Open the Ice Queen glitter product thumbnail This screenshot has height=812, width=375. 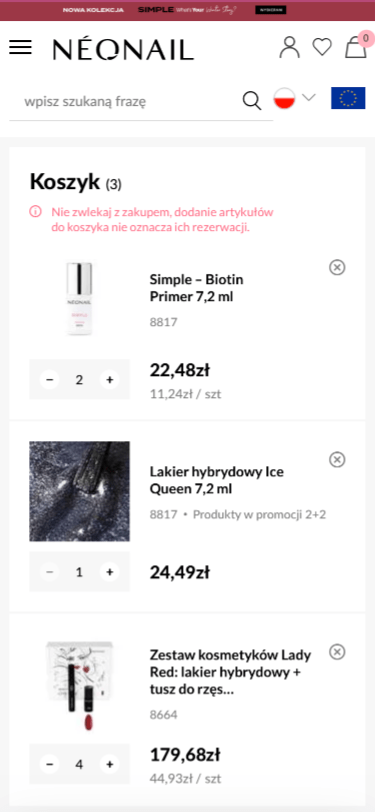click(x=79, y=491)
